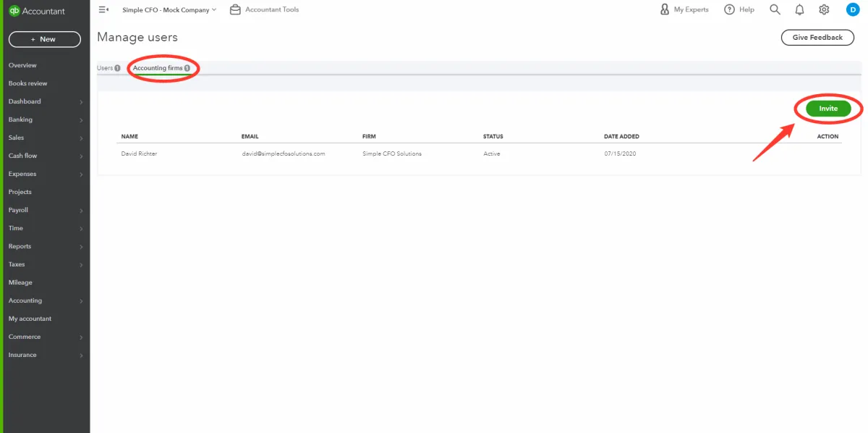Sort by the FIRM column header
Viewport: 868px width, 433px height.
coord(369,136)
